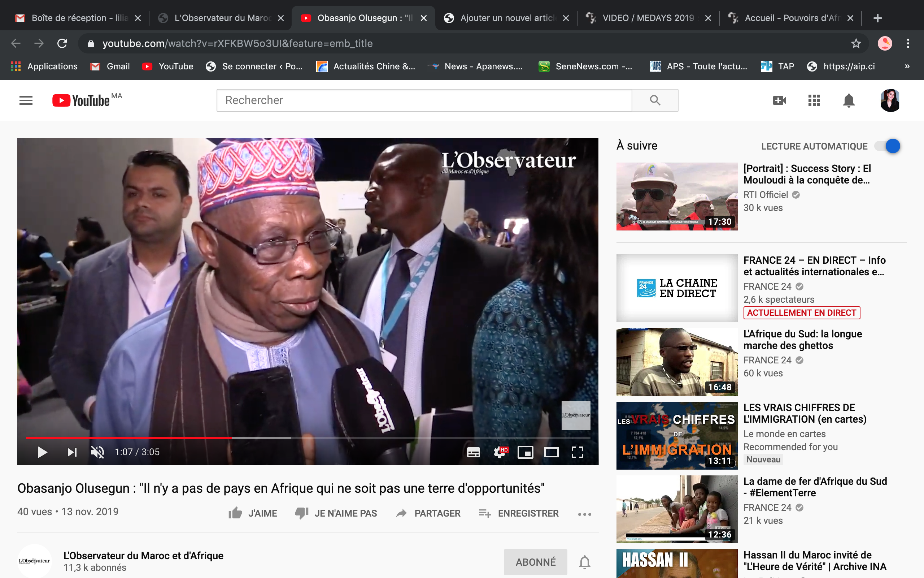
Task: Open the YouTube bookmark
Action: point(167,66)
